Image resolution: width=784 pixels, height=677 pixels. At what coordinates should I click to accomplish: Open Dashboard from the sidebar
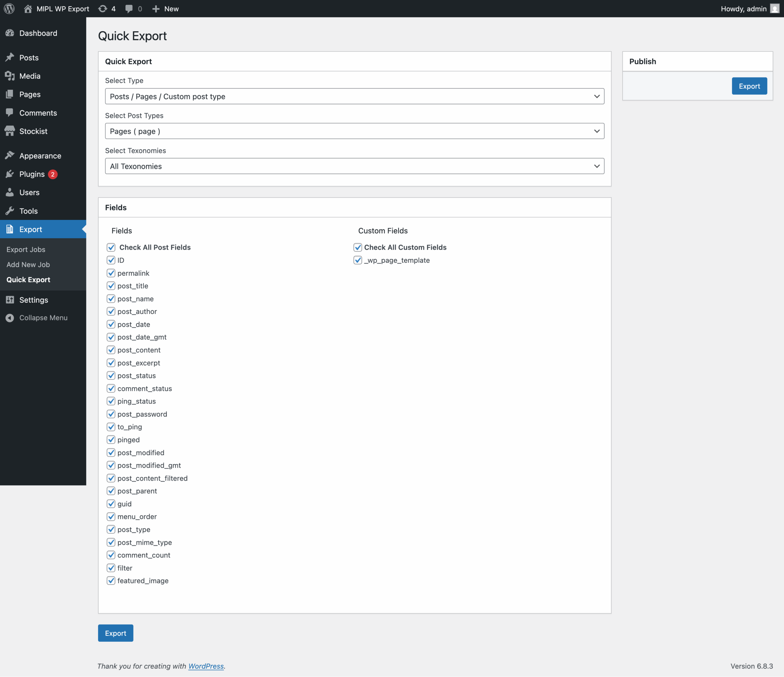38,33
